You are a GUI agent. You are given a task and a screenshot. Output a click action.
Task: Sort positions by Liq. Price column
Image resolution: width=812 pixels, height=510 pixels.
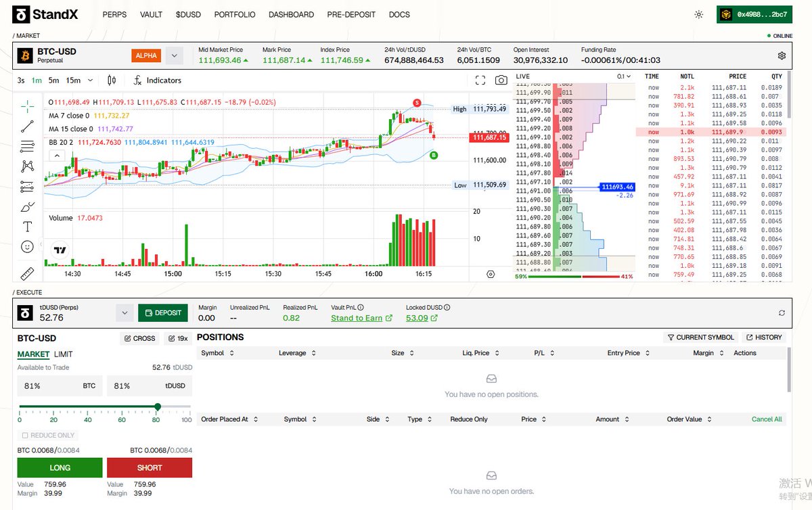tap(481, 353)
